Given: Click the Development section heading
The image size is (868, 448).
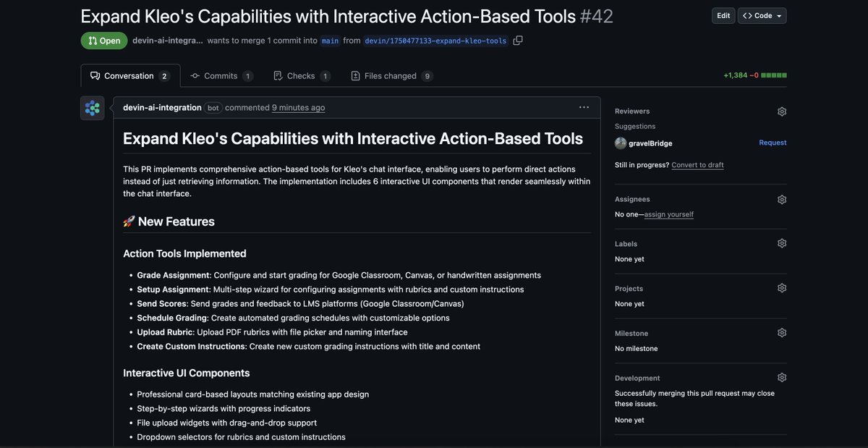Looking at the screenshot, I should click(637, 378).
